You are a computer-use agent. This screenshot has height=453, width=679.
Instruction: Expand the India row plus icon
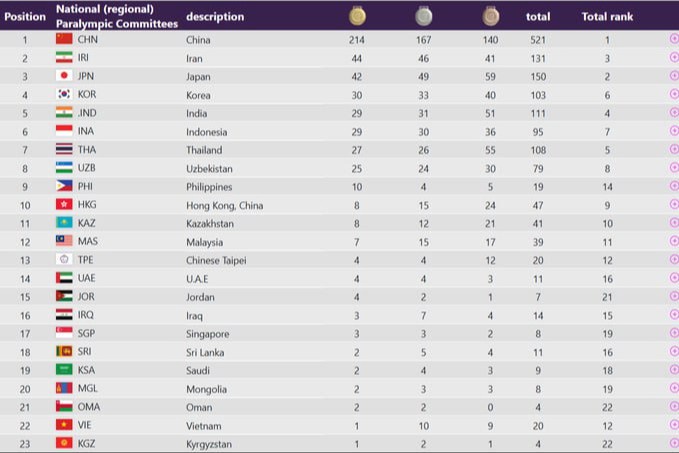pos(673,113)
